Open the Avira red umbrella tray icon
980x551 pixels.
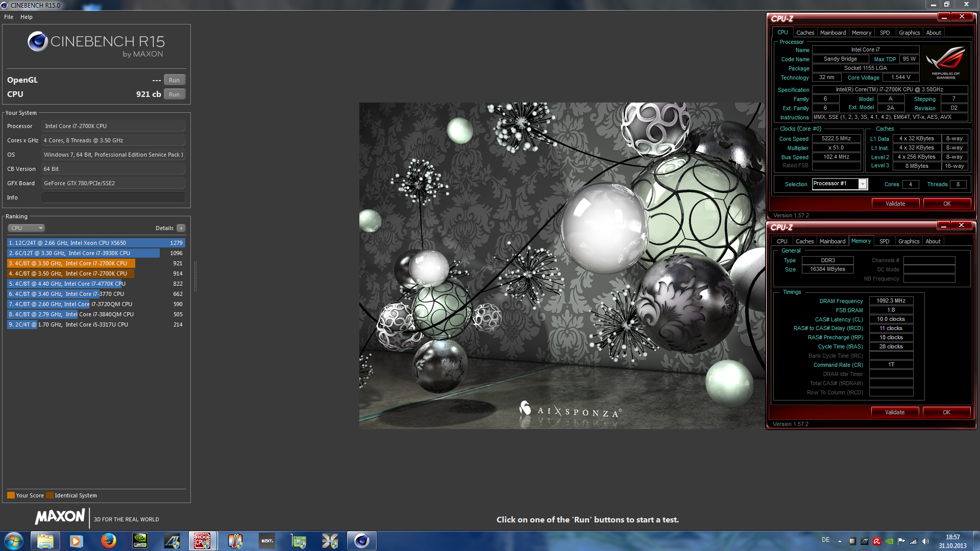[x=876, y=541]
